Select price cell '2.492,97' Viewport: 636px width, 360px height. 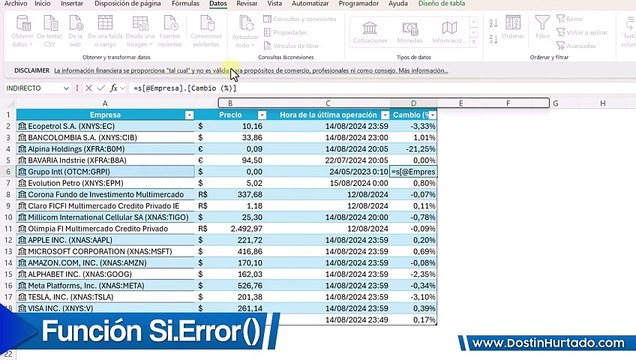click(x=230, y=229)
